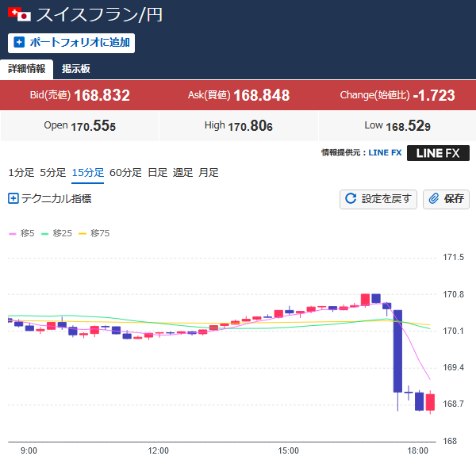Open the LINE FX provider link
This screenshot has width=476, height=456.
(x=385, y=152)
